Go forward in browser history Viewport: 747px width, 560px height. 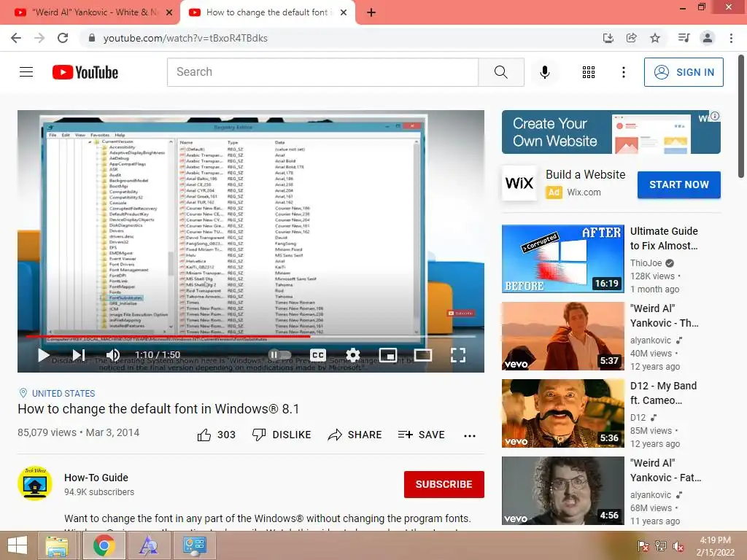pos(39,38)
